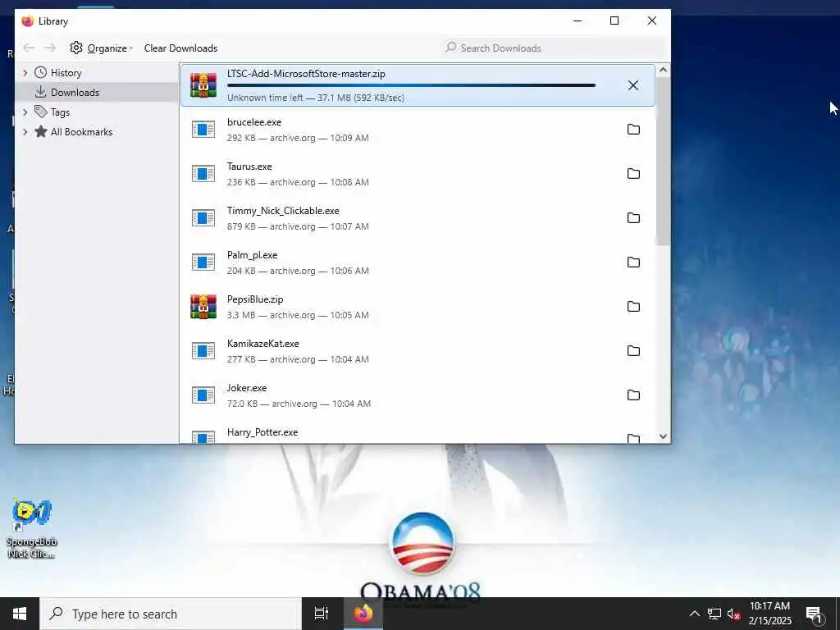Select the Timmy_Nick_Clickable.exe file name
Viewport: 840px width, 630px height.
point(283,211)
